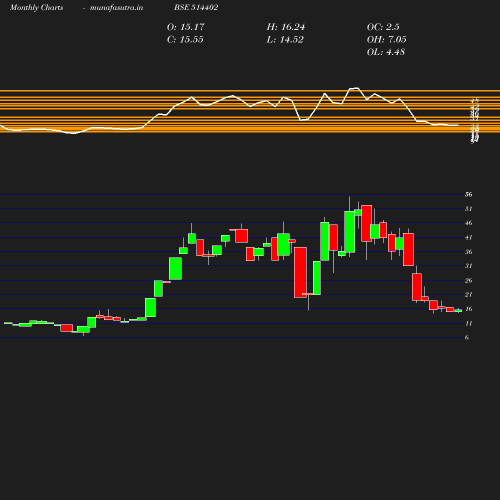The width and height of the screenshot is (500, 500).
Task: Click the price axis label 6
Action: 467,338
